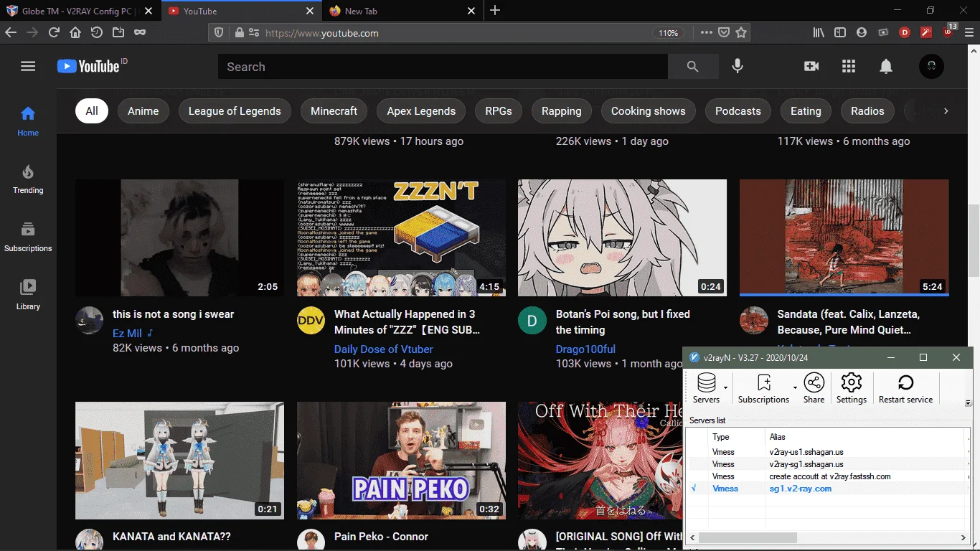The image size is (980, 551).
Task: Switch to the New Tab browser tab
Action: (402, 11)
